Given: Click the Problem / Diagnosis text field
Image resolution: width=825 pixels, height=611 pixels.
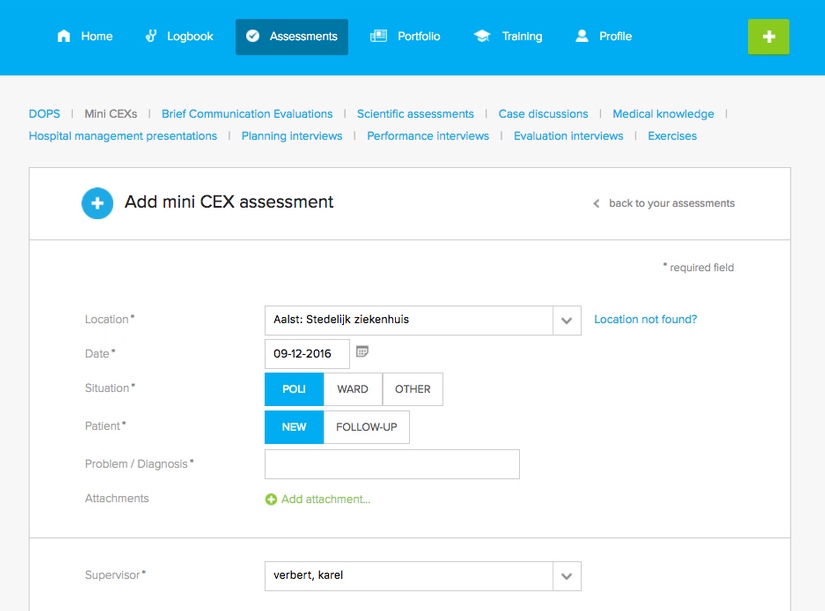Looking at the screenshot, I should pyautogui.click(x=392, y=464).
